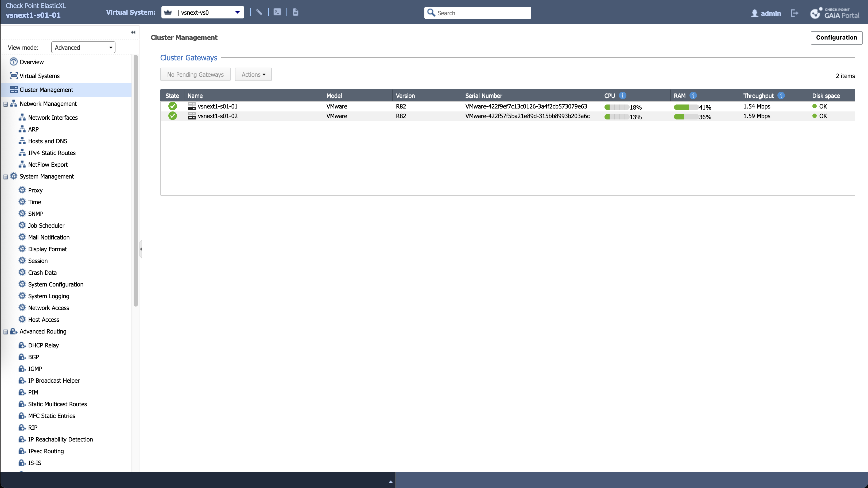Open the View mode Advanced dropdown
This screenshot has height=488, width=868.
pyautogui.click(x=83, y=48)
